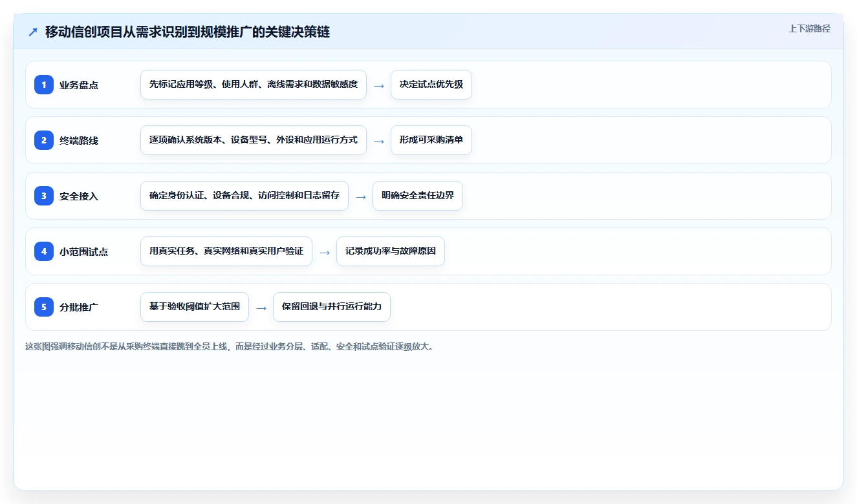This screenshot has height=504, width=857.
Task: Click the arrow before 决定试点优先级
Action: 379,85
